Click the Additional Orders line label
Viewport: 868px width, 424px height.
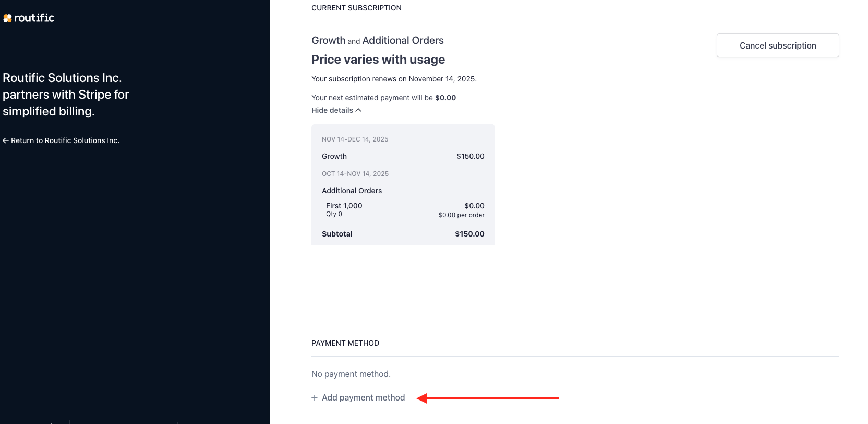352,191
